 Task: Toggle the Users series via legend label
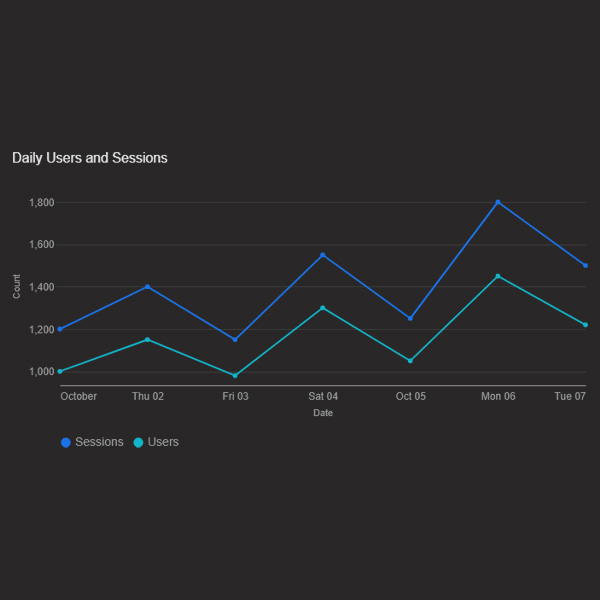point(163,442)
